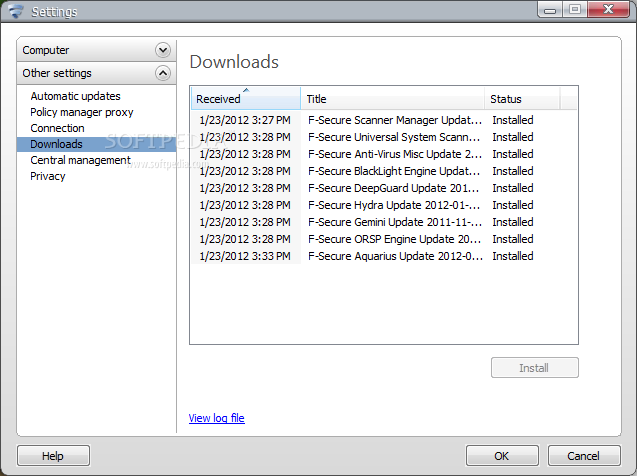
Task: Click the Computer section header label
Action: click(x=46, y=50)
